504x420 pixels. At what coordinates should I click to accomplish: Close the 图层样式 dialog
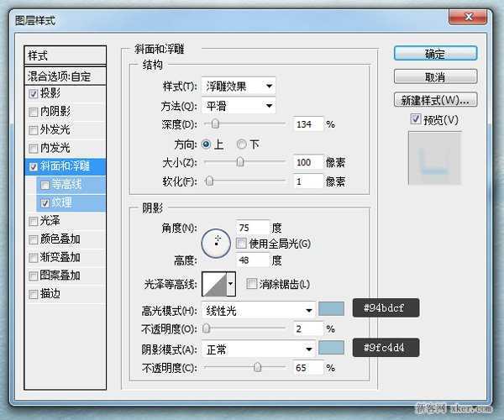click(x=468, y=17)
